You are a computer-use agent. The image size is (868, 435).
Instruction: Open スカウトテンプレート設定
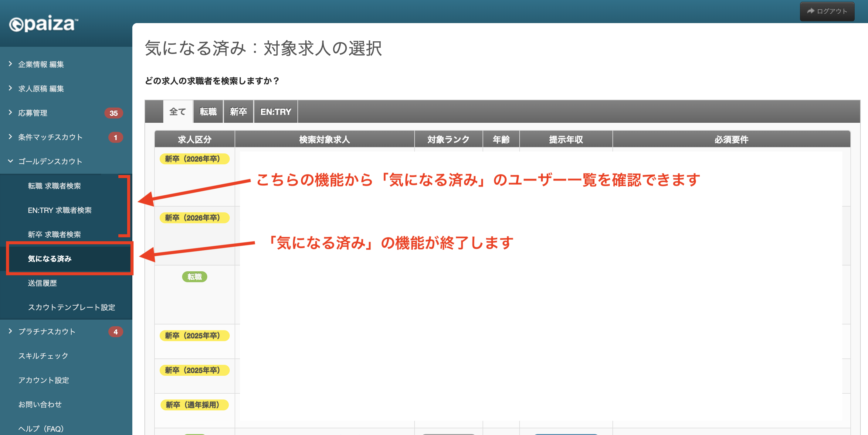(71, 307)
